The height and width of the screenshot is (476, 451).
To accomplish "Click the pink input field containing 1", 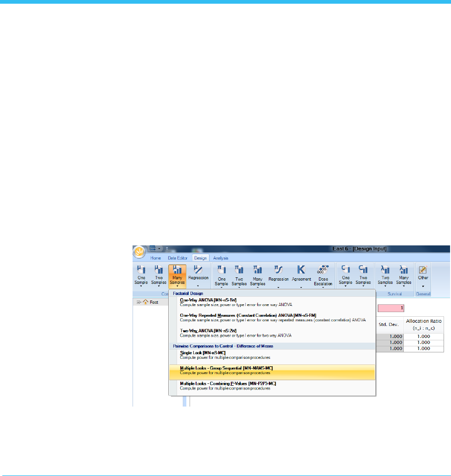I will [x=391, y=308].
